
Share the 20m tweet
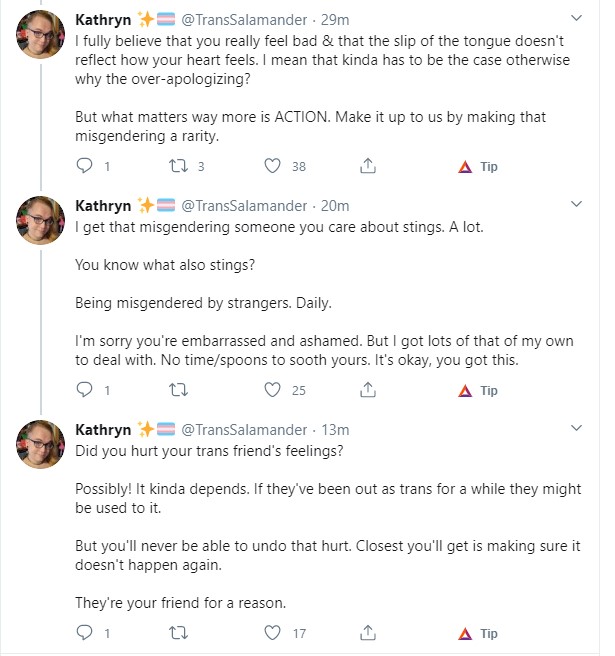pos(368,390)
